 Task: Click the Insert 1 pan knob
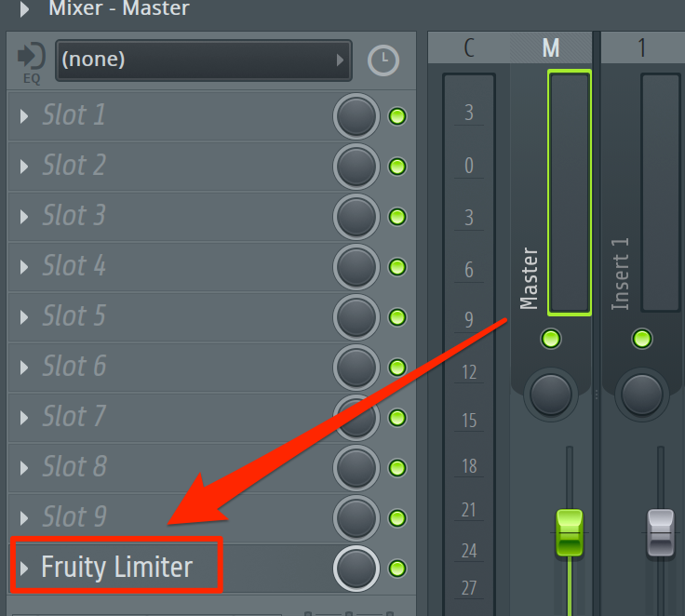tap(642, 395)
